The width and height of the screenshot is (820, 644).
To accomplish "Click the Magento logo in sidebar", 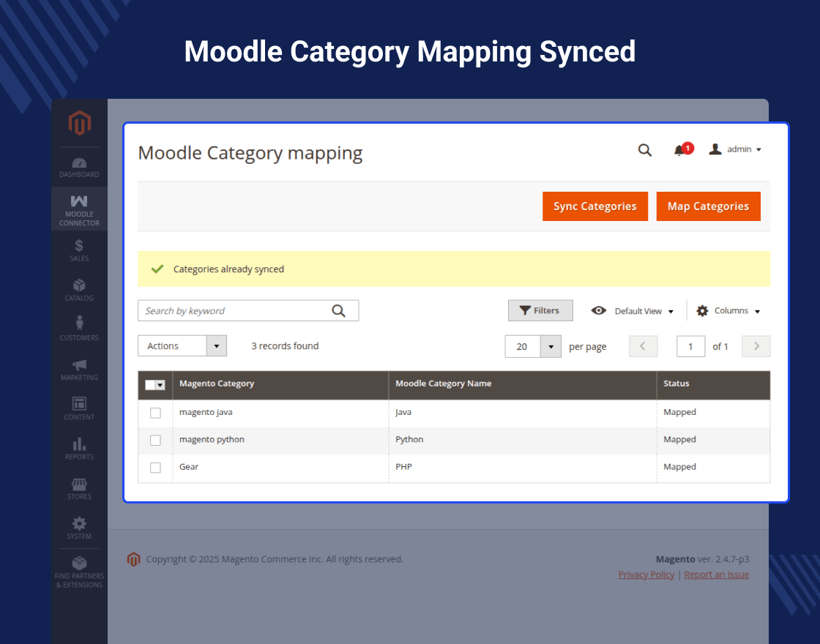I will coord(80,123).
